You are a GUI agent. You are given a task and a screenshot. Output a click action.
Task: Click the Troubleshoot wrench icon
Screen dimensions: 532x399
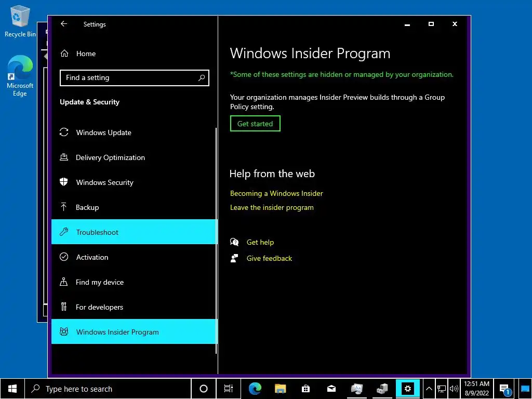pyautogui.click(x=64, y=232)
